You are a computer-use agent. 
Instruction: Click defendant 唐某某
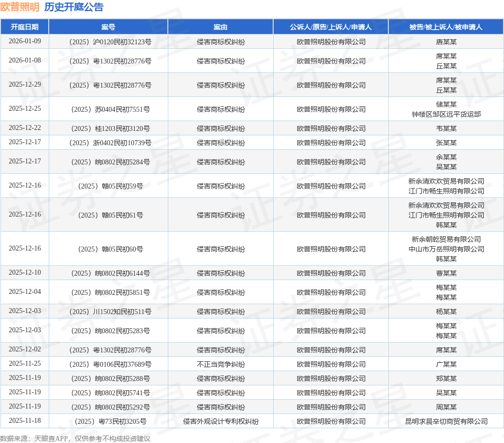[446, 42]
